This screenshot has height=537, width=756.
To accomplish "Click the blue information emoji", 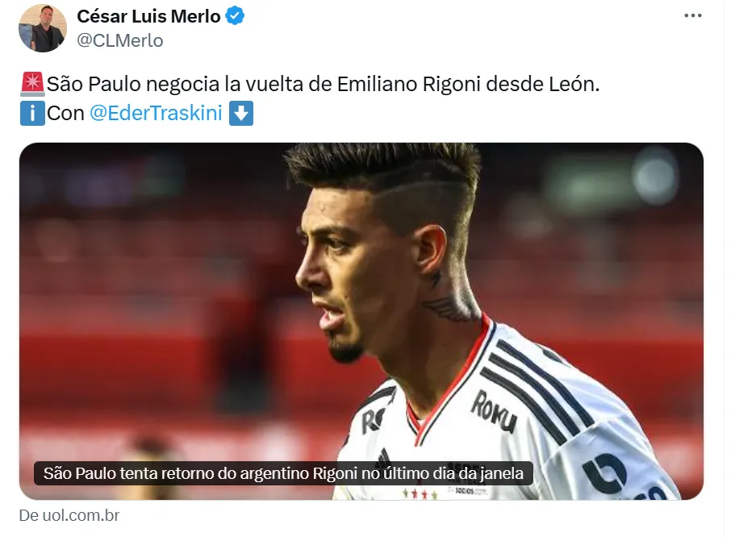I will [32, 113].
